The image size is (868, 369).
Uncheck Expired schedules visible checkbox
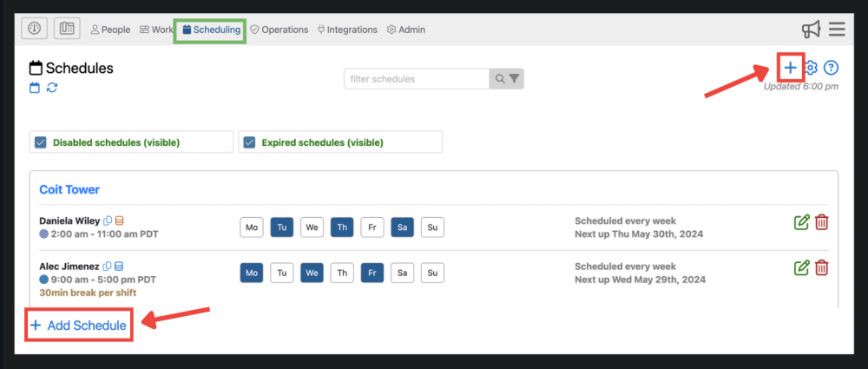(x=249, y=142)
